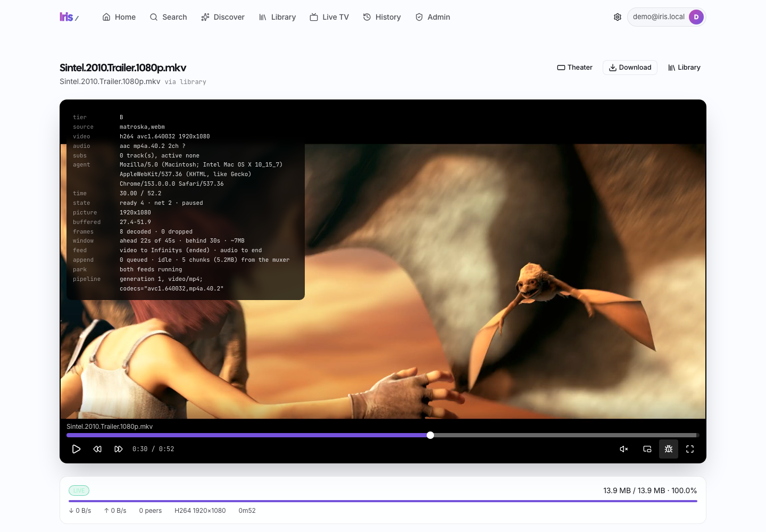Unmute the player audio

click(624, 449)
